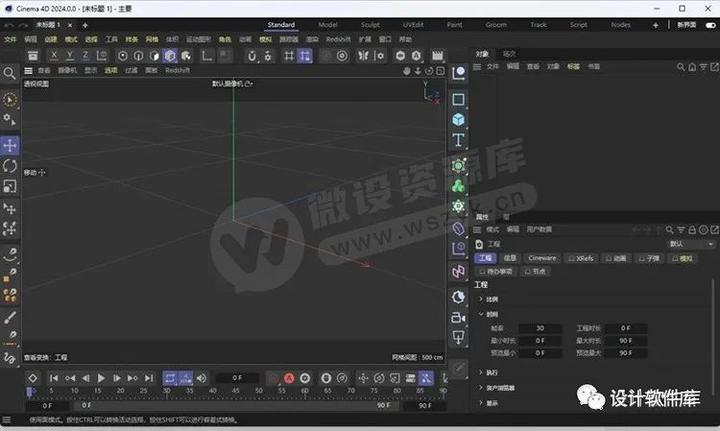The image size is (720, 431).
Task: Select Points mode icon in top toolbar
Action: pos(123,56)
